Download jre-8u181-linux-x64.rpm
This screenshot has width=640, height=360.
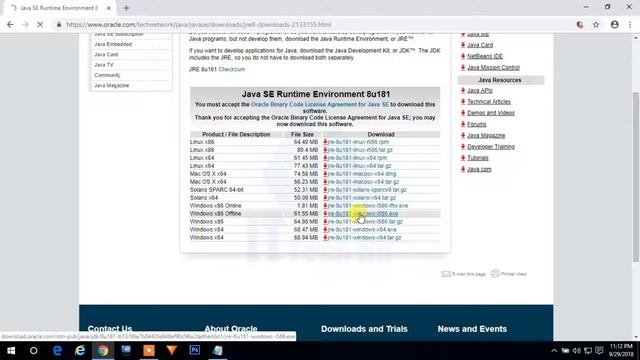(x=357, y=158)
